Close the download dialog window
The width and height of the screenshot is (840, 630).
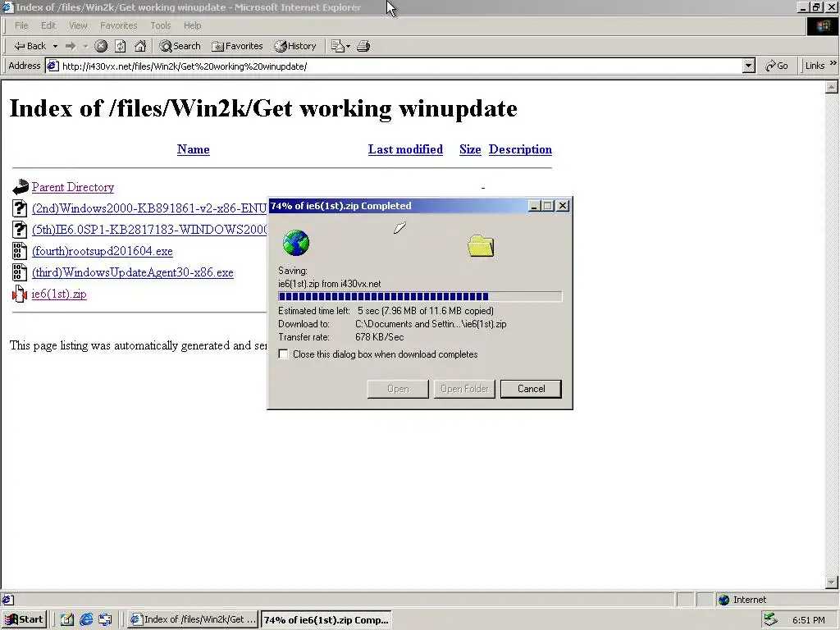[563, 206]
